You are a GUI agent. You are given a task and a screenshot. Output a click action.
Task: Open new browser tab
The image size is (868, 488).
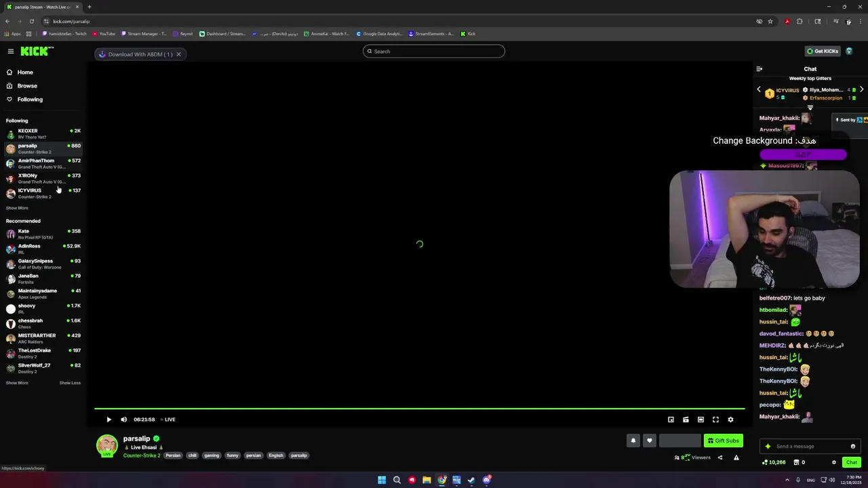tap(89, 7)
